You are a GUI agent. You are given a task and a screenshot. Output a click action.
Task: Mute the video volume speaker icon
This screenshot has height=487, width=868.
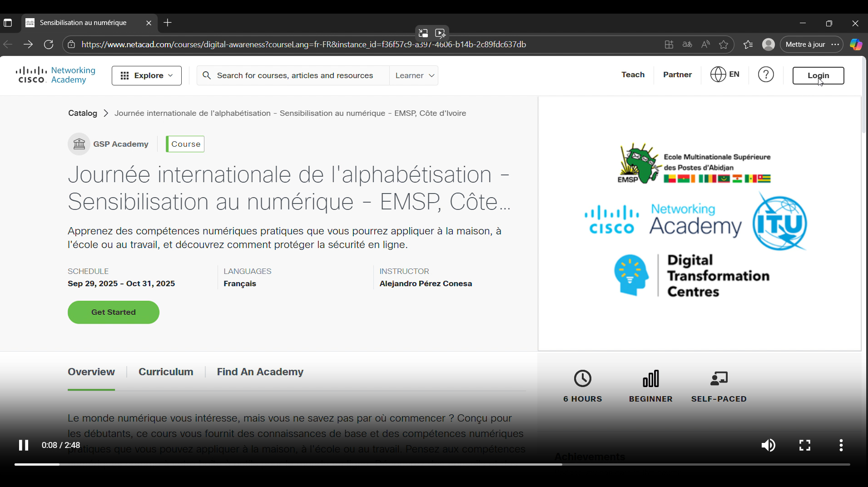click(x=768, y=445)
